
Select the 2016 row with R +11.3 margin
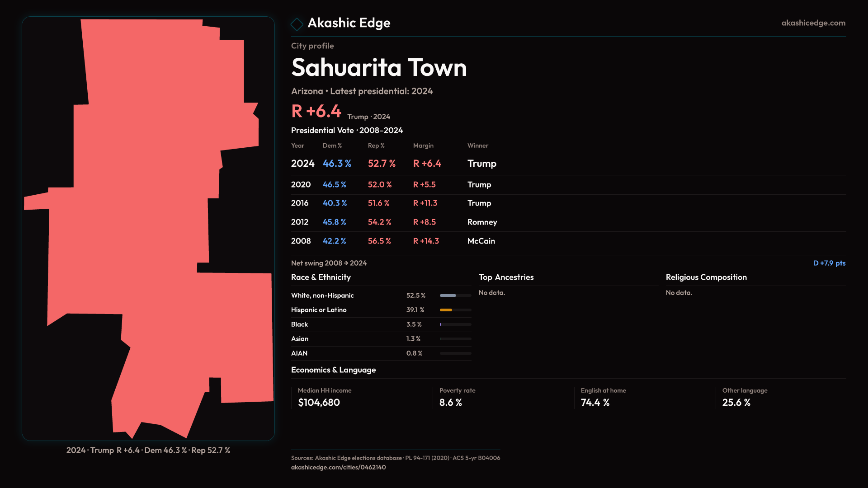coord(393,203)
